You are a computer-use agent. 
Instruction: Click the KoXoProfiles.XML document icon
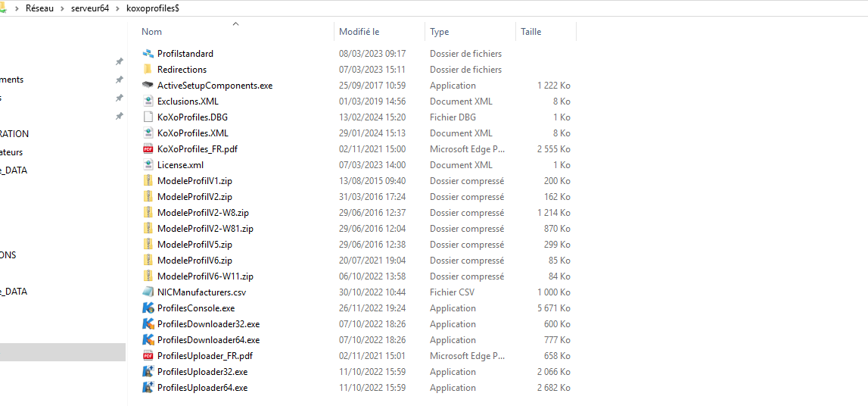[x=148, y=133]
